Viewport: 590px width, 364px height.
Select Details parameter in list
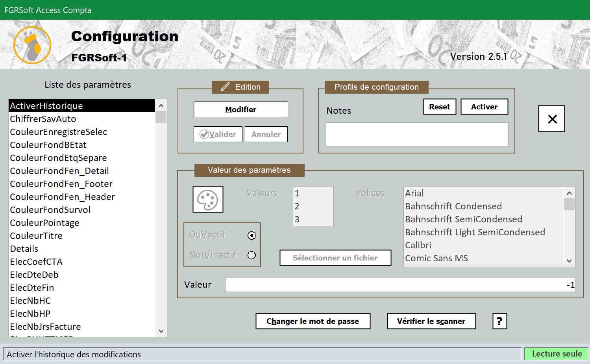click(82, 249)
